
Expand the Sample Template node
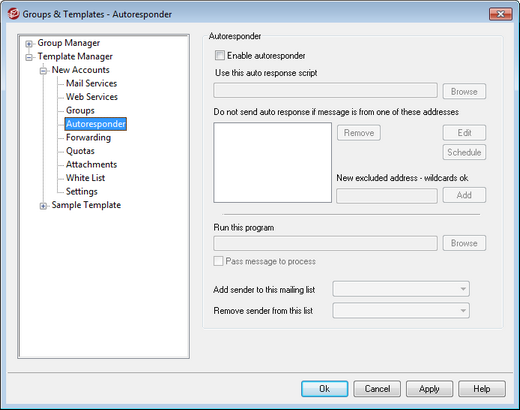click(x=43, y=206)
